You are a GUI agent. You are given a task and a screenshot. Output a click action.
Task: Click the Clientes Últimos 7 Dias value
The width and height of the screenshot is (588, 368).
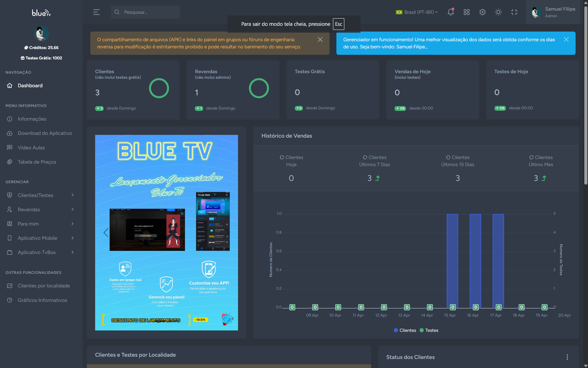pyautogui.click(x=370, y=178)
